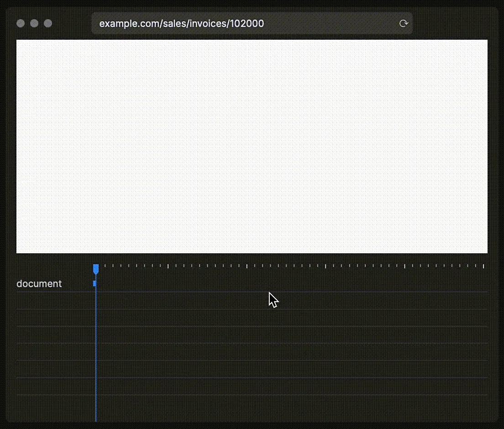Click the red close traffic light icon
The height and width of the screenshot is (429, 504).
pyautogui.click(x=21, y=23)
